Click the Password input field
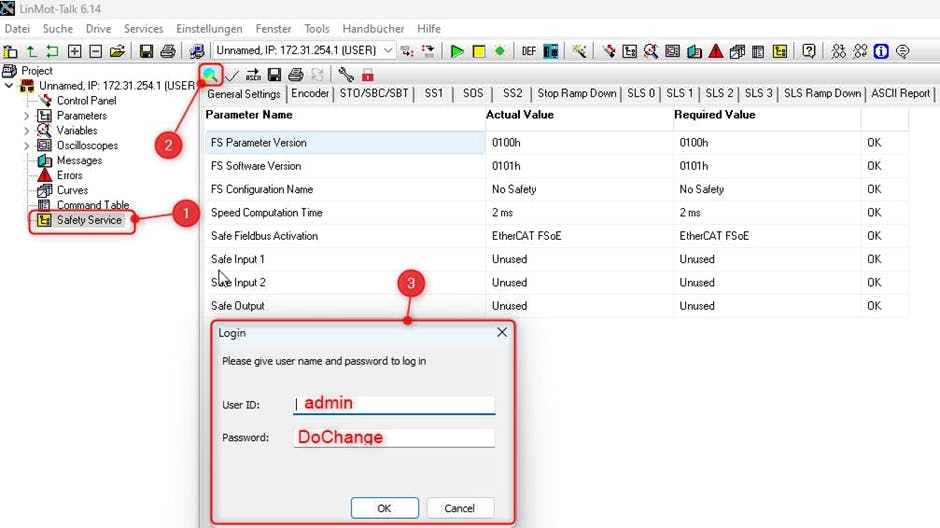Viewport: 940px width, 528px height. click(x=394, y=438)
